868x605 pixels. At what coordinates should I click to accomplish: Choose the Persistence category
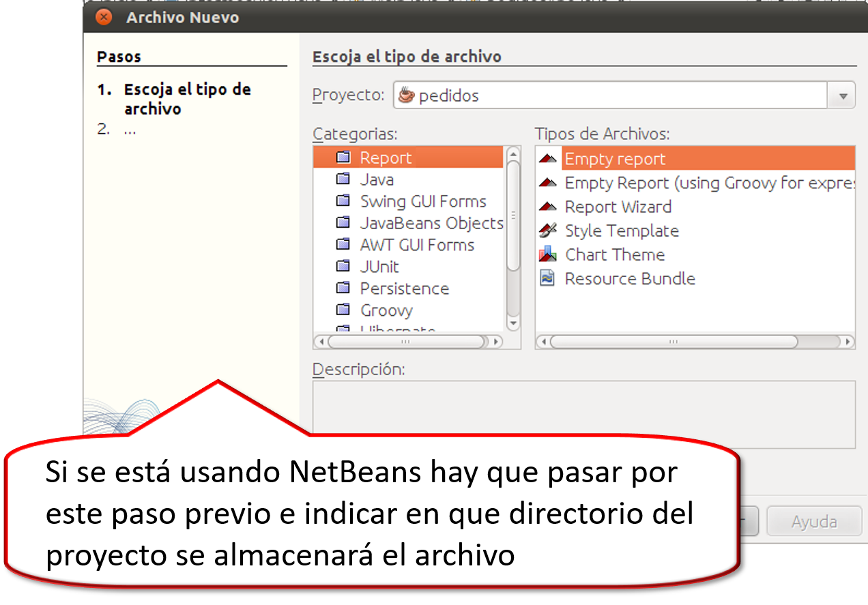(x=405, y=289)
